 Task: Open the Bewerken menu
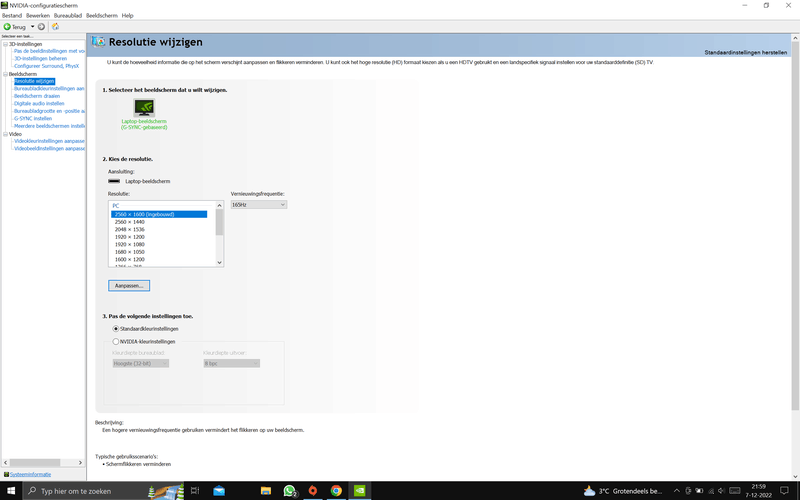tap(38, 15)
